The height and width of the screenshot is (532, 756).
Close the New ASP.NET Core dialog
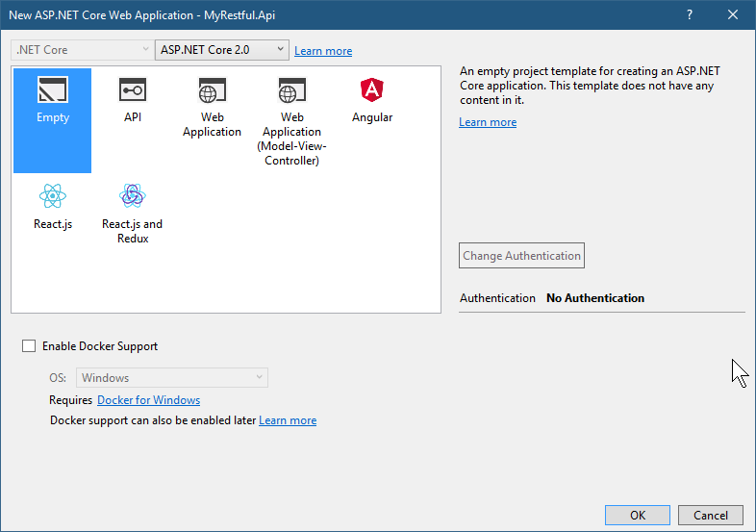click(x=733, y=14)
